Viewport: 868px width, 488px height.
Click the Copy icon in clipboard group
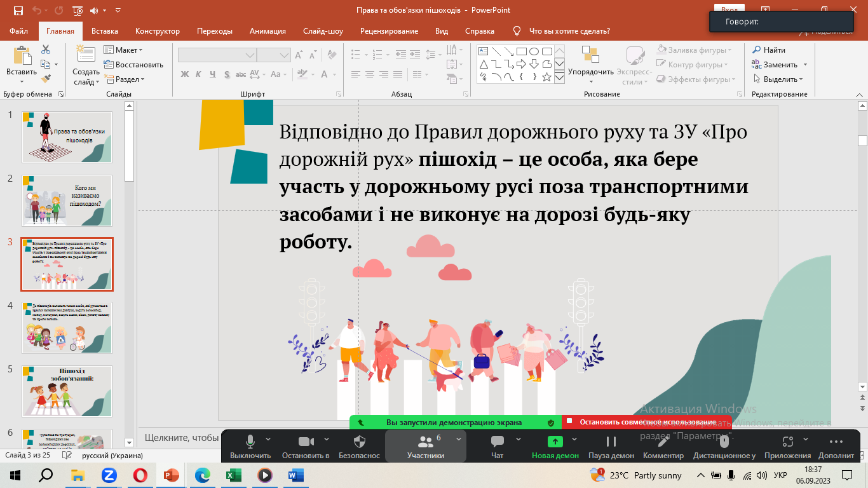(x=46, y=64)
